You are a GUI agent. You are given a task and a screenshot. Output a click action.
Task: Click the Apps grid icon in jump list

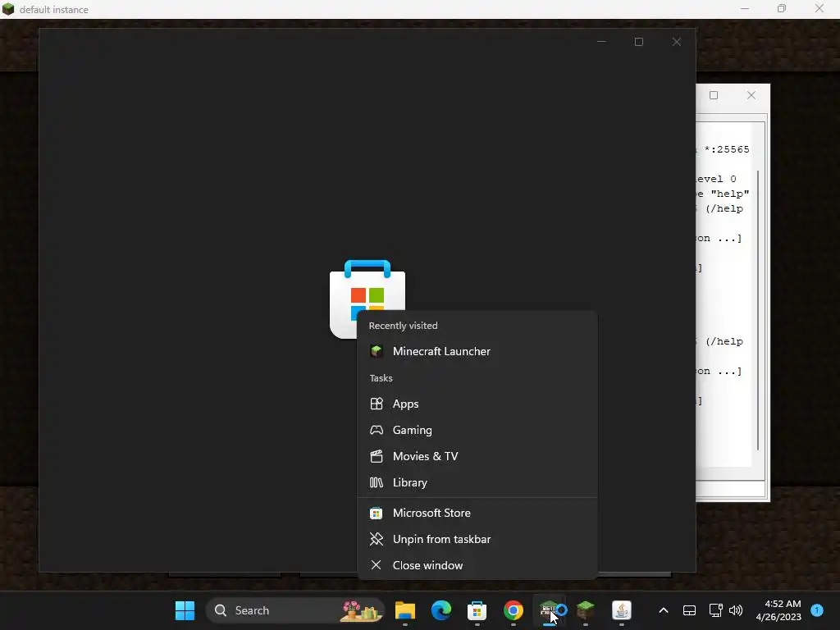click(377, 404)
